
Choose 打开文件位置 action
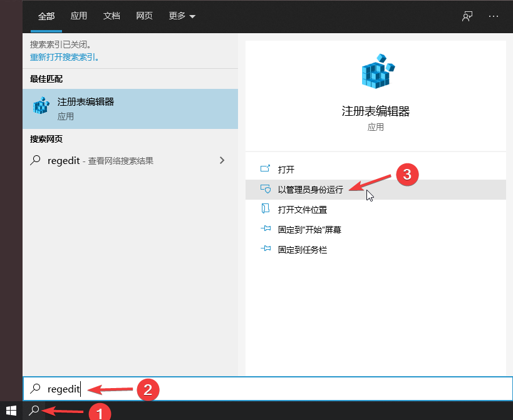click(x=376, y=210)
